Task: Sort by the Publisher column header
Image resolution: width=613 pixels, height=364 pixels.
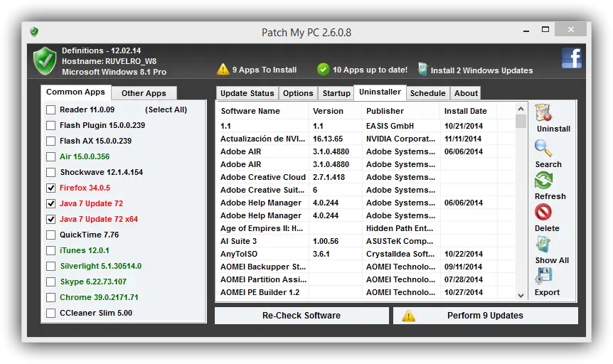Action: [x=400, y=111]
